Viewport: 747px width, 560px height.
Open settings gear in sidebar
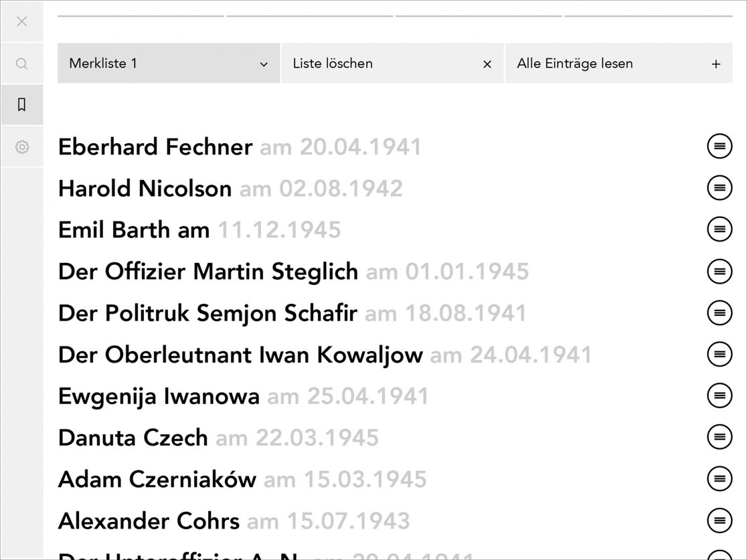pyautogui.click(x=21, y=147)
